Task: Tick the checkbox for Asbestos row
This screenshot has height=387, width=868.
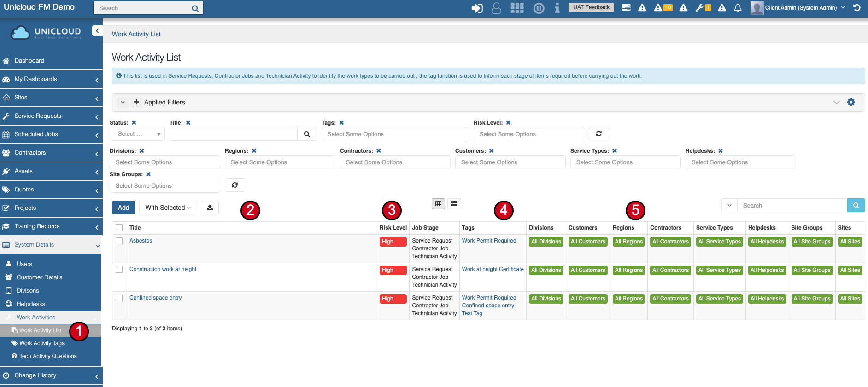Action: (x=119, y=241)
